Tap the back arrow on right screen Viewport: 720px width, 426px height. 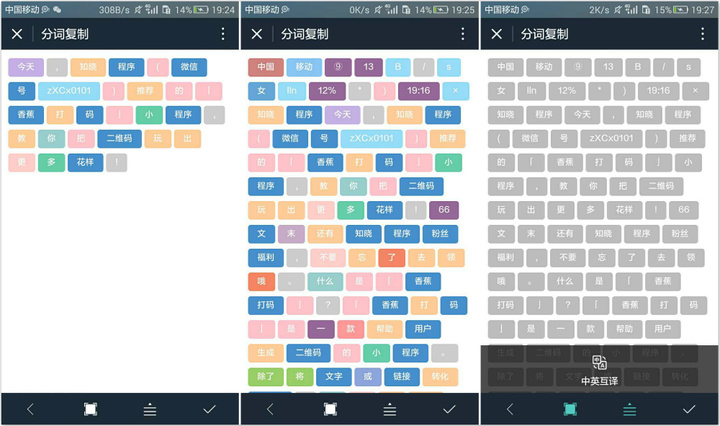tap(510, 409)
